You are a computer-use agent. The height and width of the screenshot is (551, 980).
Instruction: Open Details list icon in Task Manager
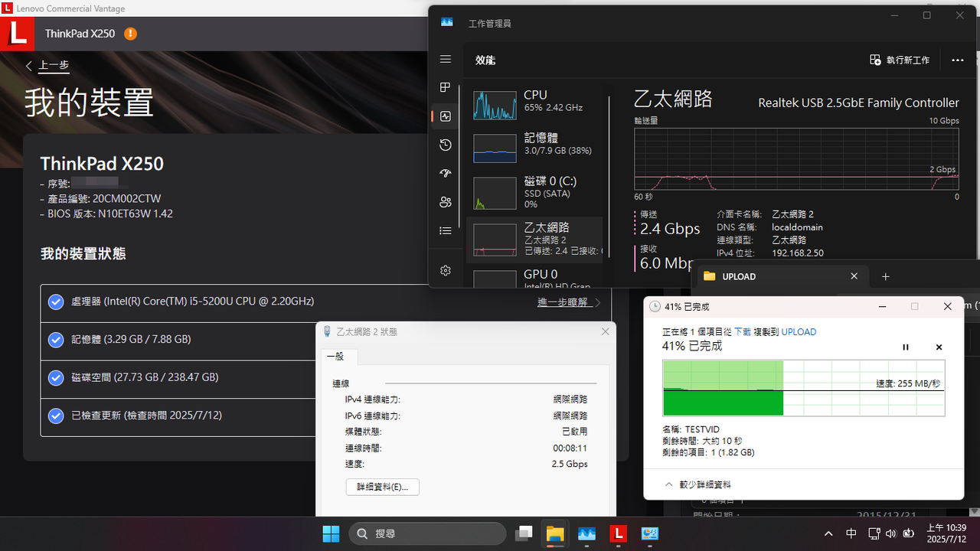[x=446, y=230]
